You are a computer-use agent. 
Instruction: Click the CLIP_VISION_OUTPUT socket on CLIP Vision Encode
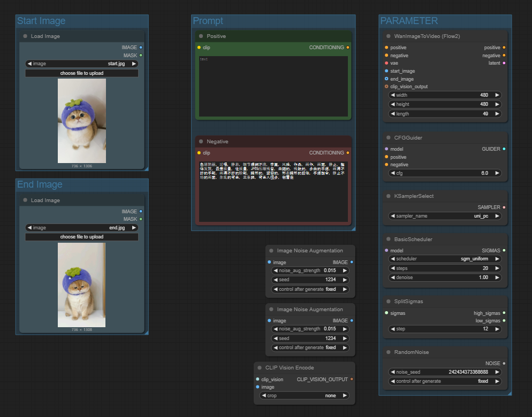[x=352, y=379]
